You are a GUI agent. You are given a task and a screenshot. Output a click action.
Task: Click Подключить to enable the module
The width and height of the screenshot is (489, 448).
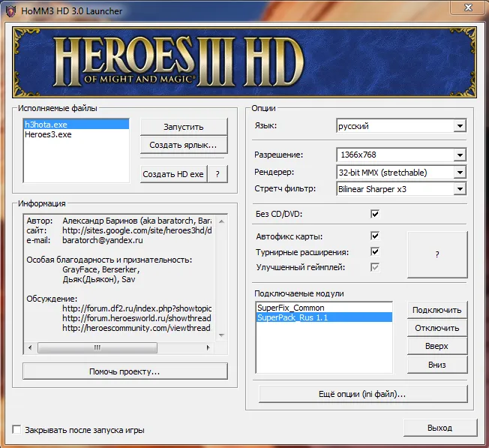coord(436,310)
